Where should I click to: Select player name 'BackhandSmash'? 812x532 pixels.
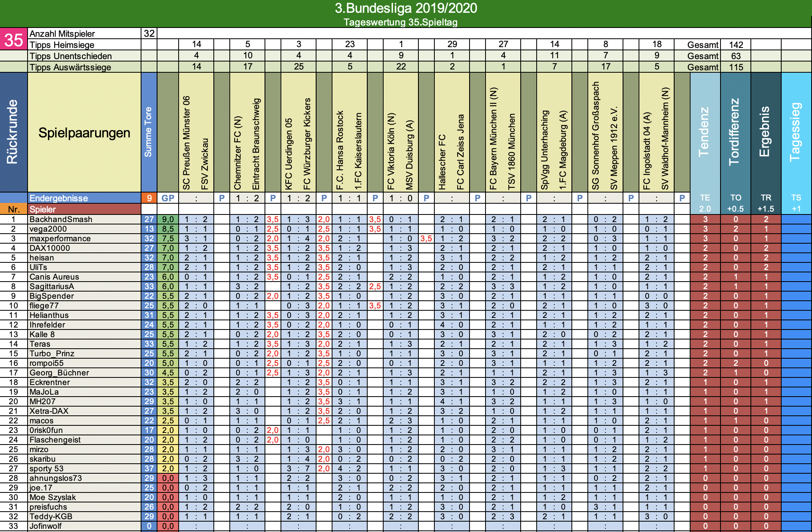pyautogui.click(x=61, y=219)
